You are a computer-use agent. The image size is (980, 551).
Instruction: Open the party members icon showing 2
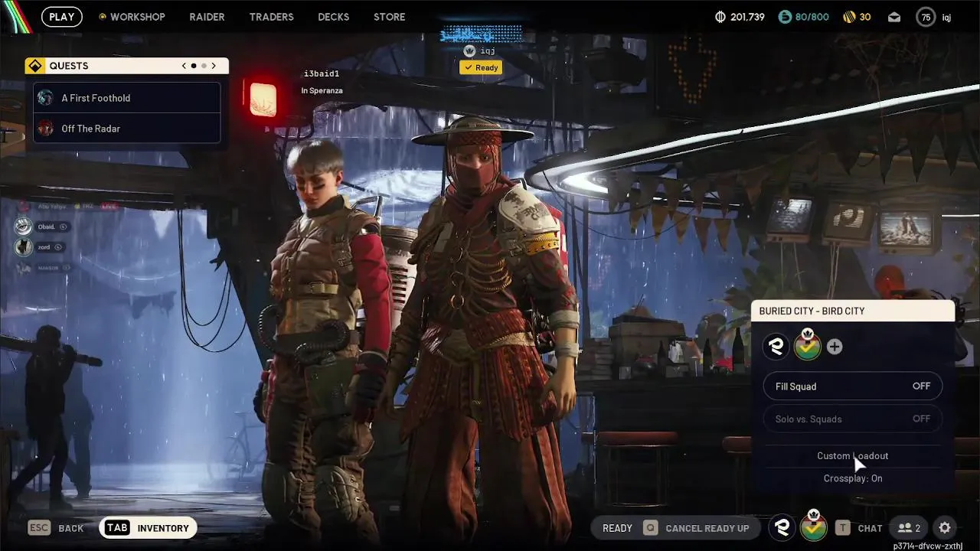tap(909, 528)
